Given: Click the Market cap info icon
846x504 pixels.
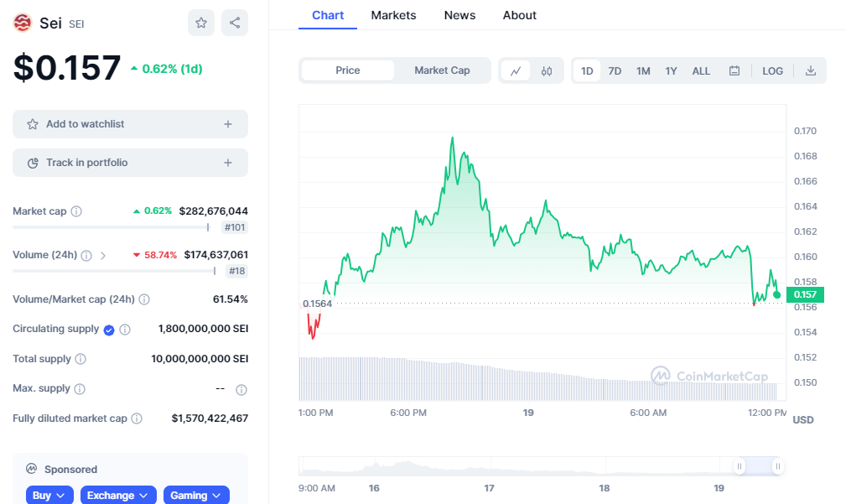Looking at the screenshot, I should tap(76, 211).
